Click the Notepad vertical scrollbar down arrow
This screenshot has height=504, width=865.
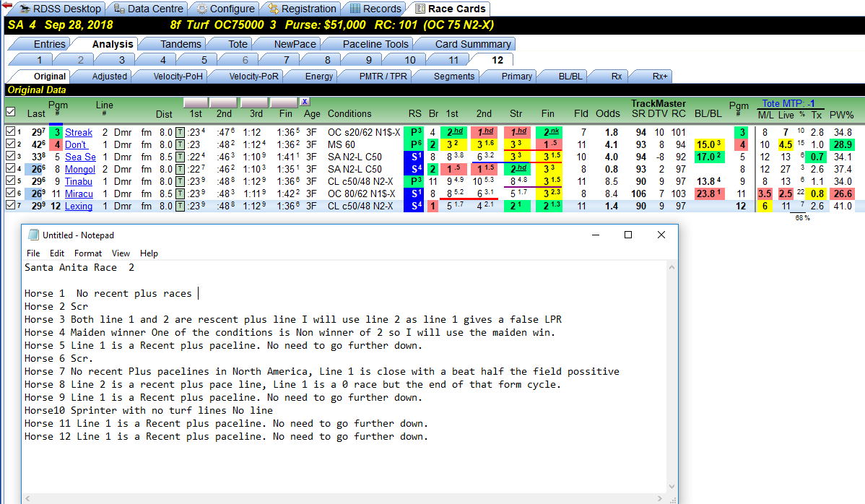(x=671, y=487)
